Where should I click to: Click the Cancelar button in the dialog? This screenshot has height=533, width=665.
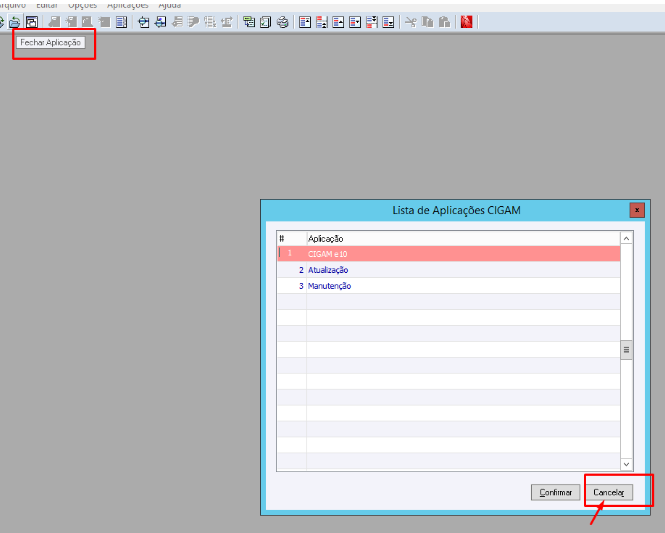[x=609, y=492]
